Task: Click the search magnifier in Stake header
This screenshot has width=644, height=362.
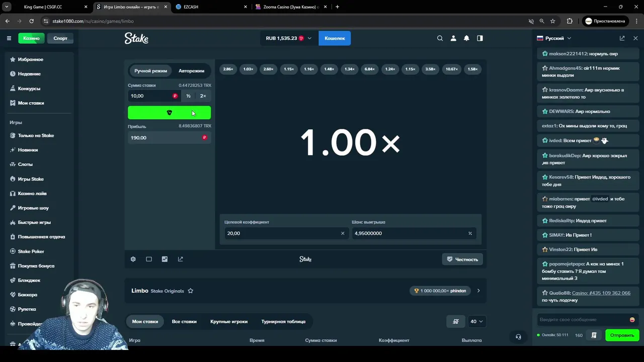Action: (x=440, y=38)
